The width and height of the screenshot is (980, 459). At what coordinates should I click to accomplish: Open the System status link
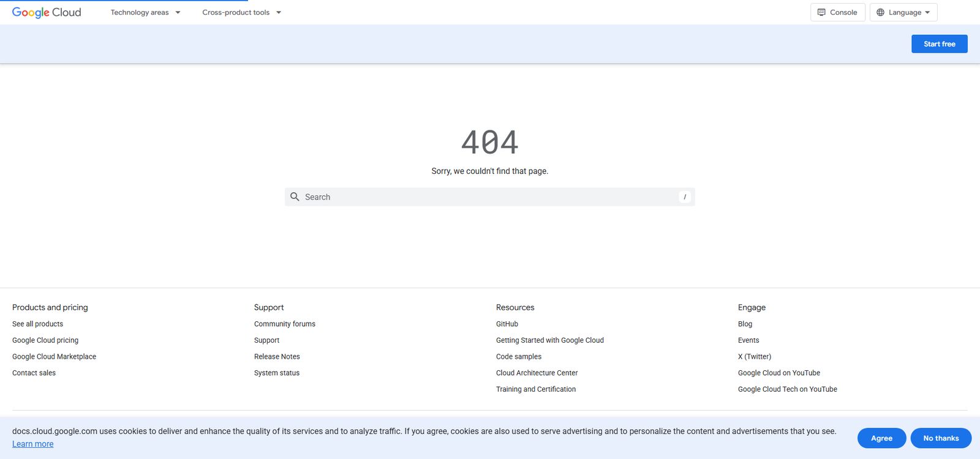click(277, 373)
